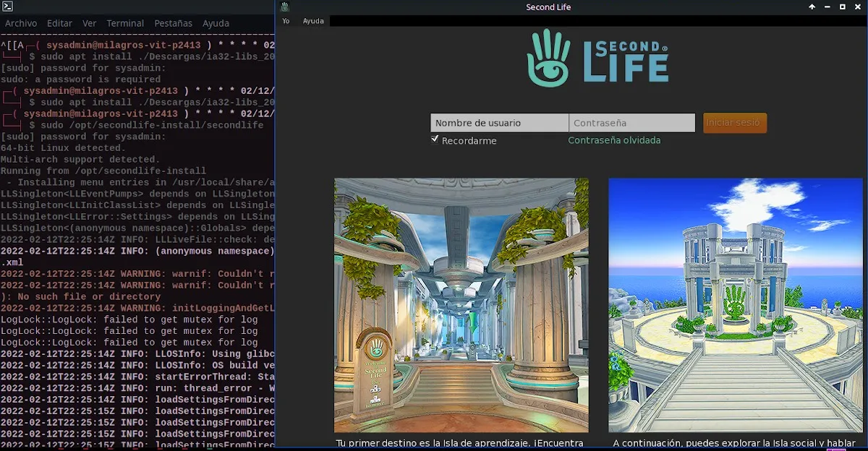Open the Terminal menu in the terminal window
The height and width of the screenshot is (451, 868).
125,23
